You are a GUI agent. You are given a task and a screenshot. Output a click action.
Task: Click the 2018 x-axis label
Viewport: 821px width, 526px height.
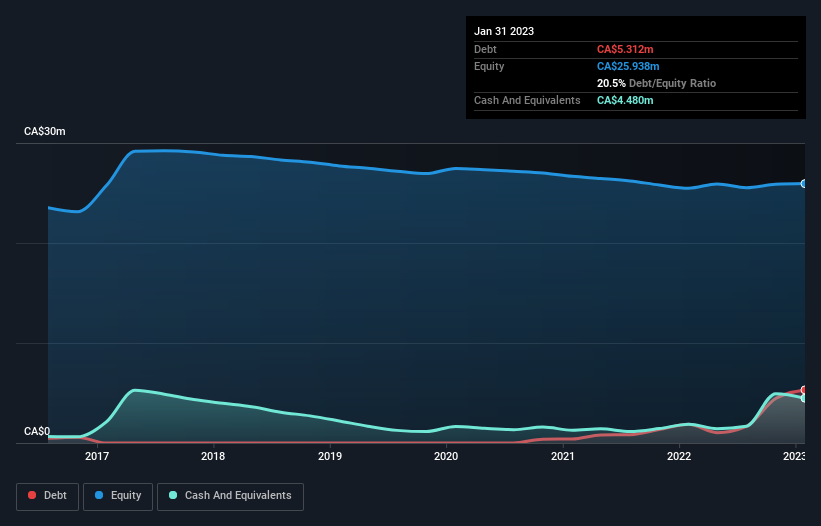click(x=213, y=456)
